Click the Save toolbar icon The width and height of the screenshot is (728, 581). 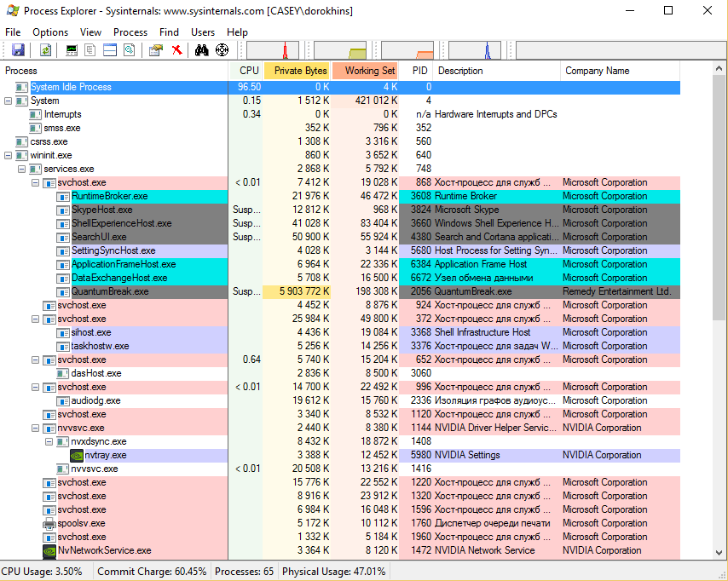[18, 50]
